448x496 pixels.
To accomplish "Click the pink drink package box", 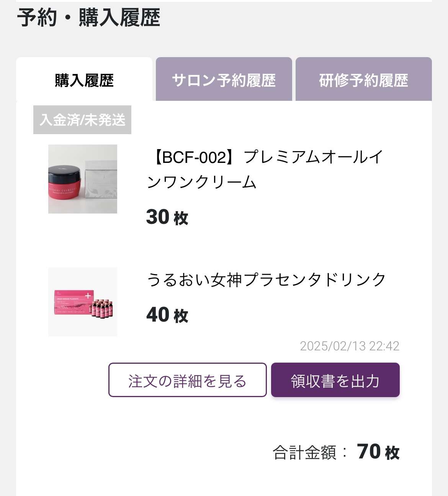I will coord(74,302).
